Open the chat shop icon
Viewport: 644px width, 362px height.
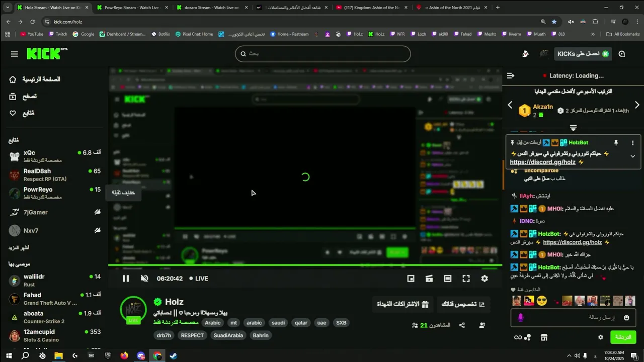point(543,337)
